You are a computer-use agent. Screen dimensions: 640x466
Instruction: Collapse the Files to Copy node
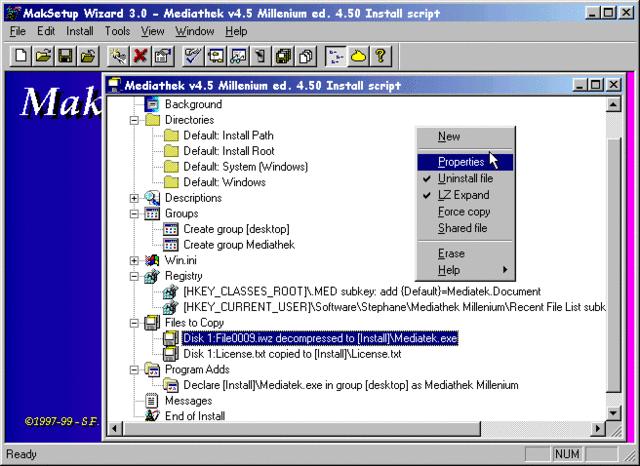point(134,323)
